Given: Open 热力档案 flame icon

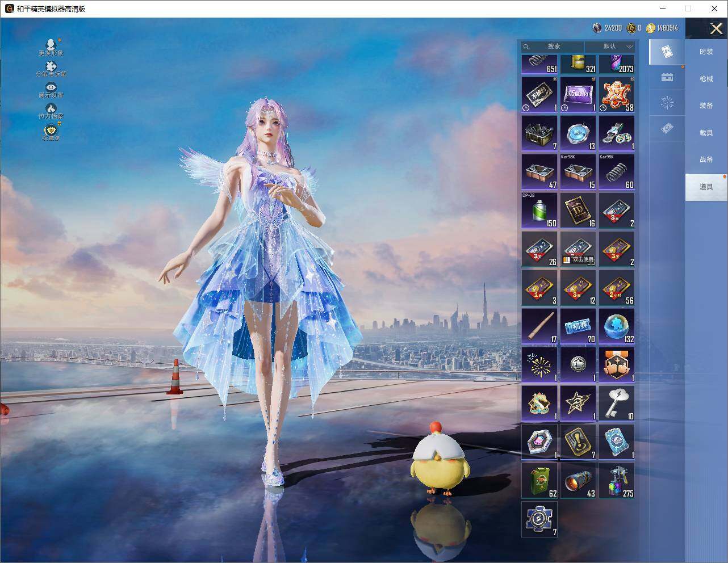Looking at the screenshot, I should tap(51, 111).
